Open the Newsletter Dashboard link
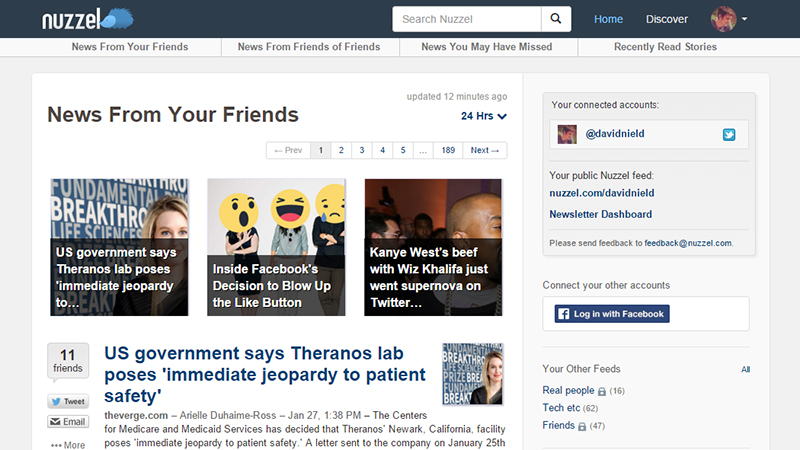The image size is (800, 450). point(601,214)
